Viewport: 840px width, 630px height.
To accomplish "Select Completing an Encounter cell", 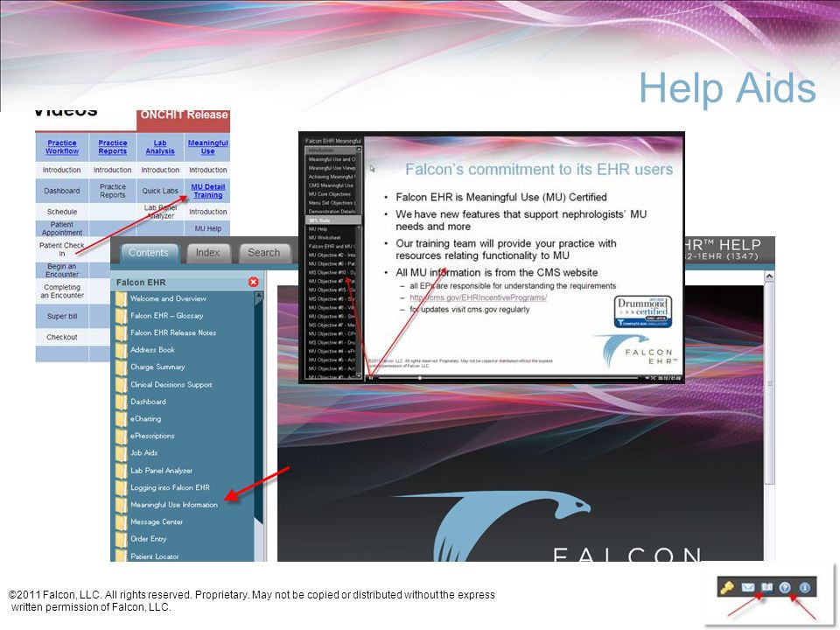I will [x=61, y=290].
